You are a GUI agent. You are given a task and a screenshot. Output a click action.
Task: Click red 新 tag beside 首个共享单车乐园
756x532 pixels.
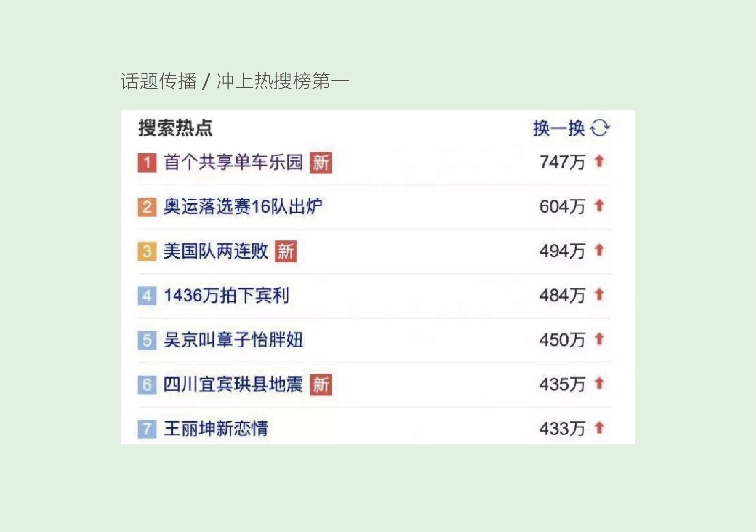coord(321,163)
